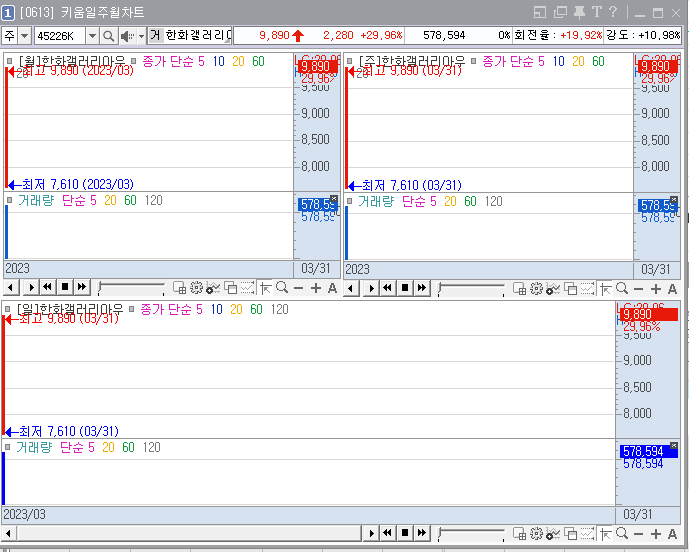Click rewind button on monthly chart toolbar
The image size is (689, 552).
click(48, 288)
